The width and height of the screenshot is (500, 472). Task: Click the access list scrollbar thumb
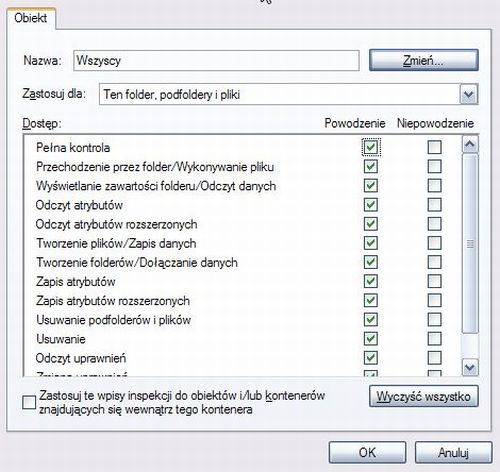[x=470, y=243]
